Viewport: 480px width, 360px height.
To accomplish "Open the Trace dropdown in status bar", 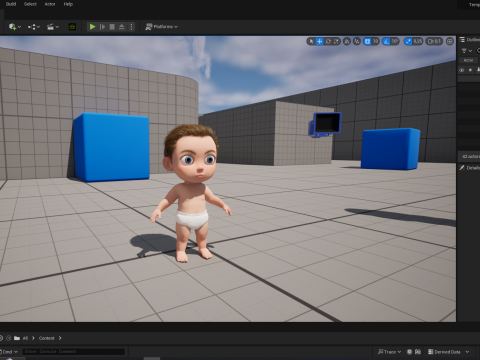I will click(x=389, y=352).
